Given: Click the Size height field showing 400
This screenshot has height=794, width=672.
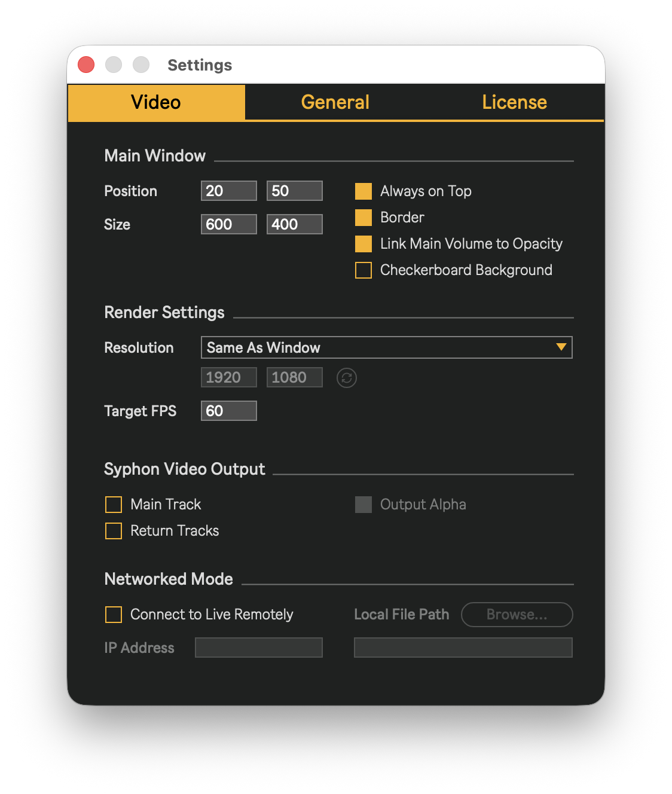Looking at the screenshot, I should [x=295, y=225].
